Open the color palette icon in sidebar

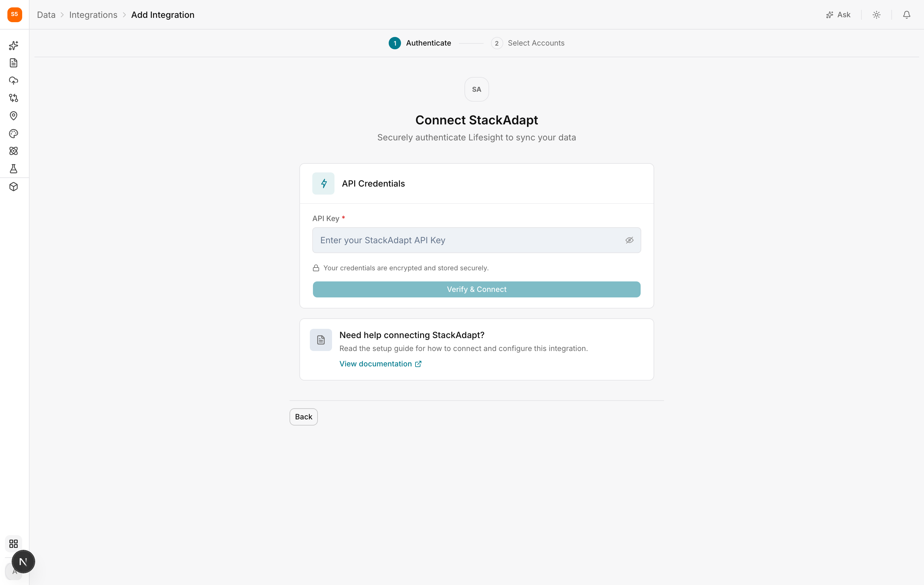(x=14, y=134)
